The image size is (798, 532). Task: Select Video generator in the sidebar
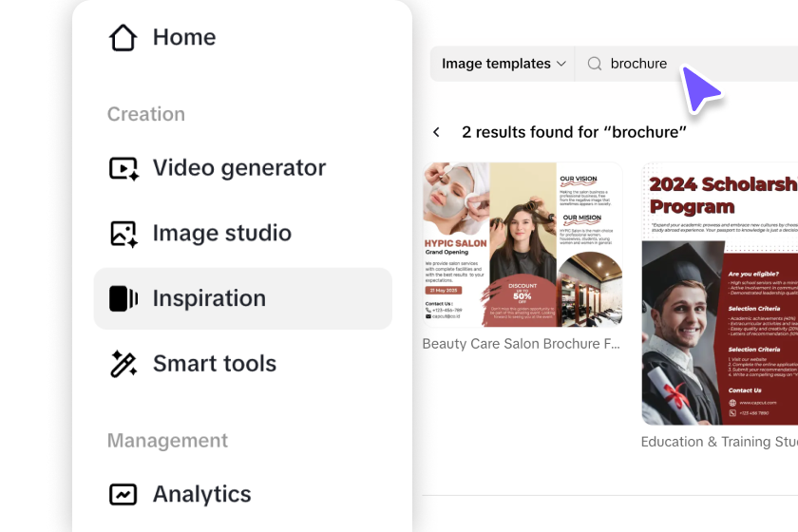point(238,168)
